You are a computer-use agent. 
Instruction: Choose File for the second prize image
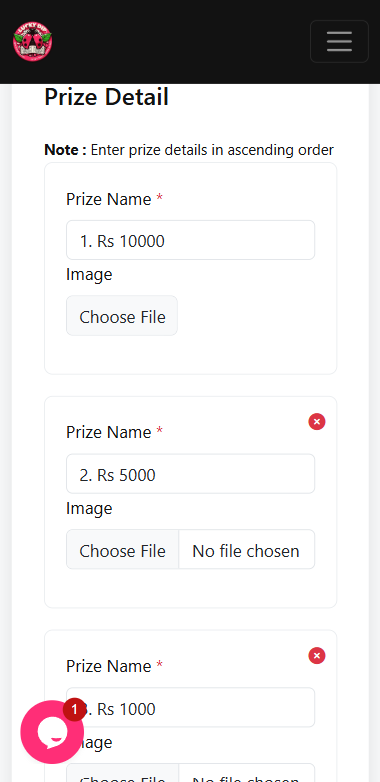pyautogui.click(x=123, y=550)
